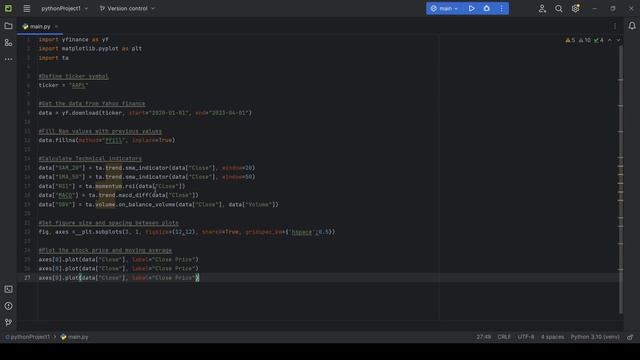640x360 pixels.
Task: Click the plt.subplots code line
Action: (x=187, y=232)
